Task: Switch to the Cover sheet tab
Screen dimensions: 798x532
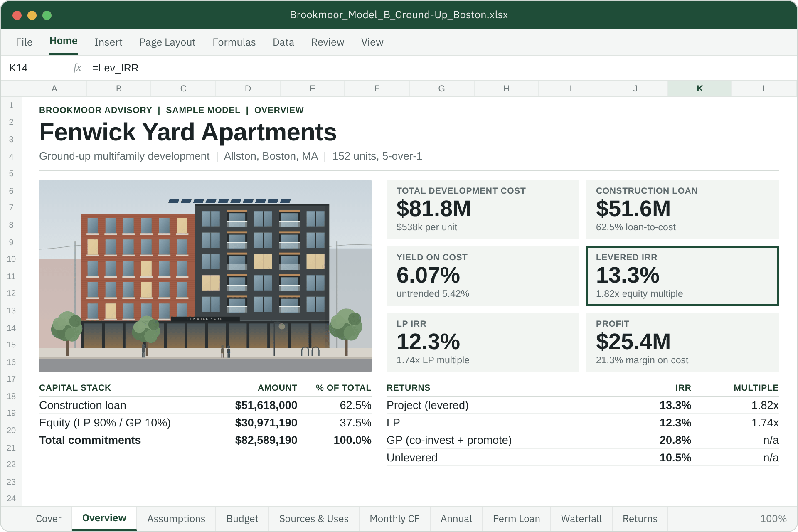Action: pyautogui.click(x=49, y=519)
